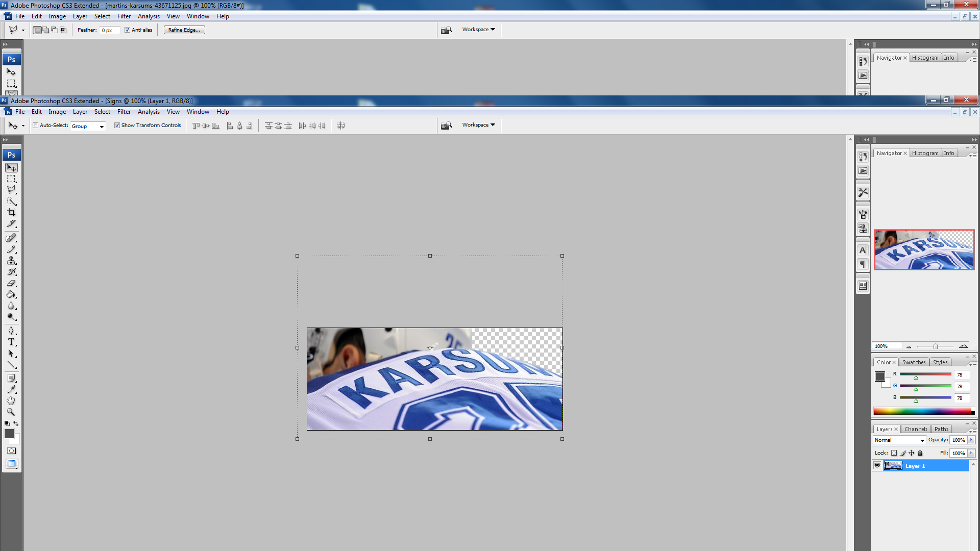Select the History Brush tool
This screenshot has width=980, height=551.
point(11,272)
